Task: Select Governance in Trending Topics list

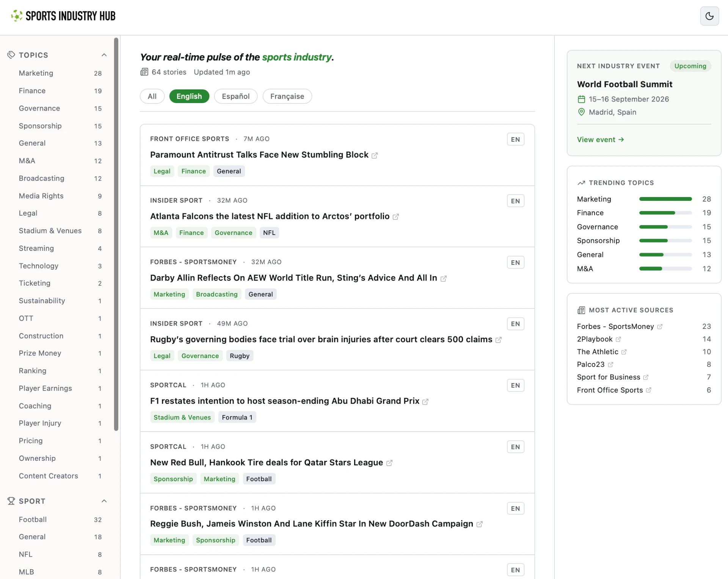Action: click(598, 227)
